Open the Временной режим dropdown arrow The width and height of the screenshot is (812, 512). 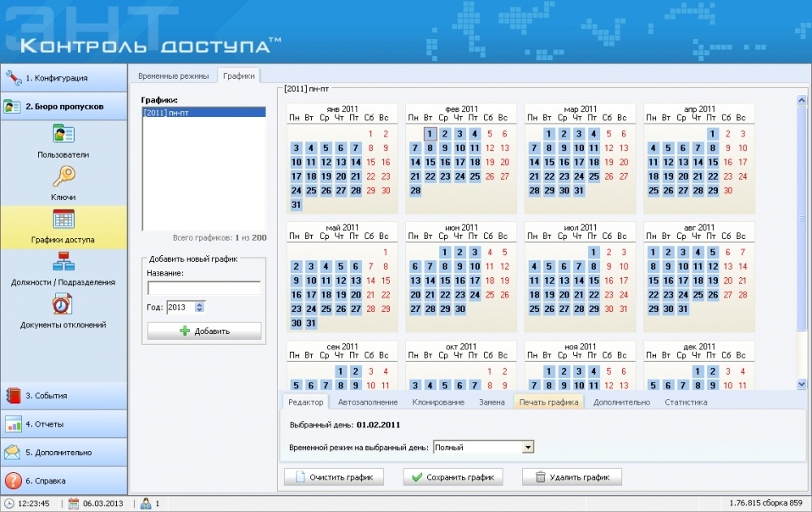528,447
